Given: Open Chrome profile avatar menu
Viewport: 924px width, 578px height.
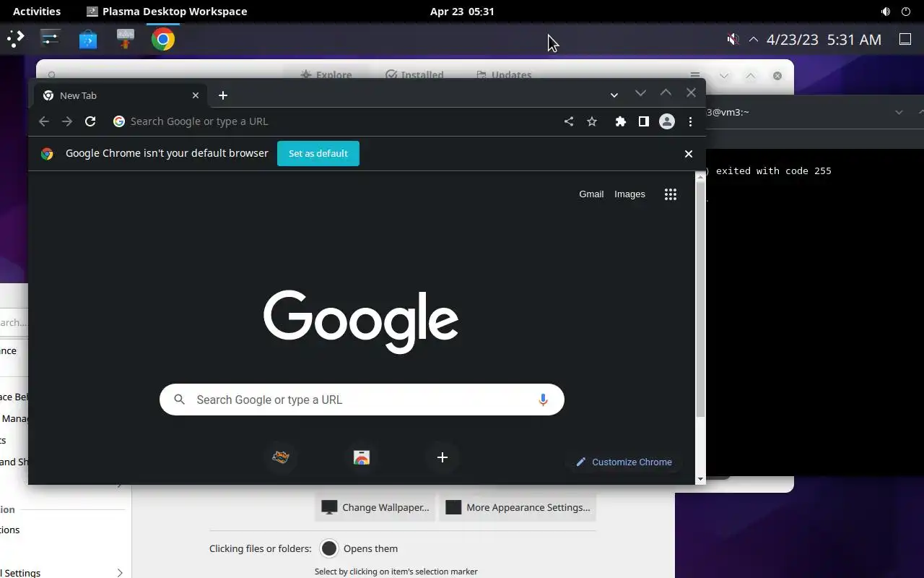Looking at the screenshot, I should [x=667, y=121].
